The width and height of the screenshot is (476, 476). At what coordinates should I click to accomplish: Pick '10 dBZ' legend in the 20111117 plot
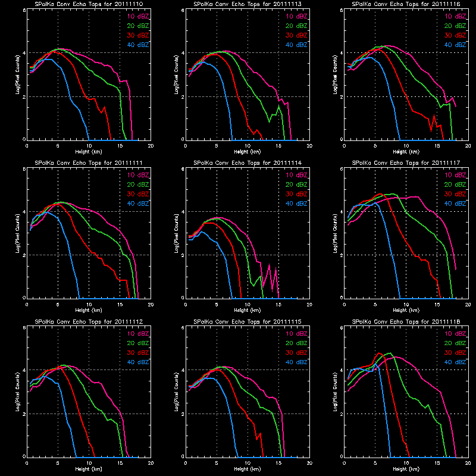[455, 175]
